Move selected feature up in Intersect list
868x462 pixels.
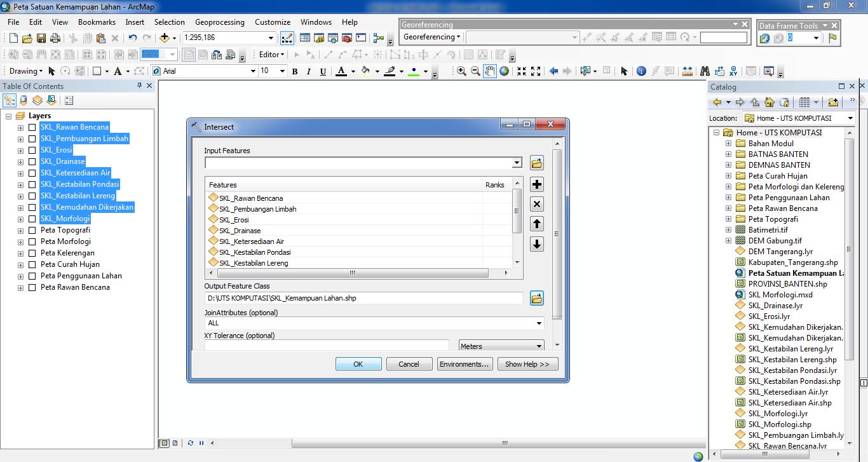tap(537, 224)
